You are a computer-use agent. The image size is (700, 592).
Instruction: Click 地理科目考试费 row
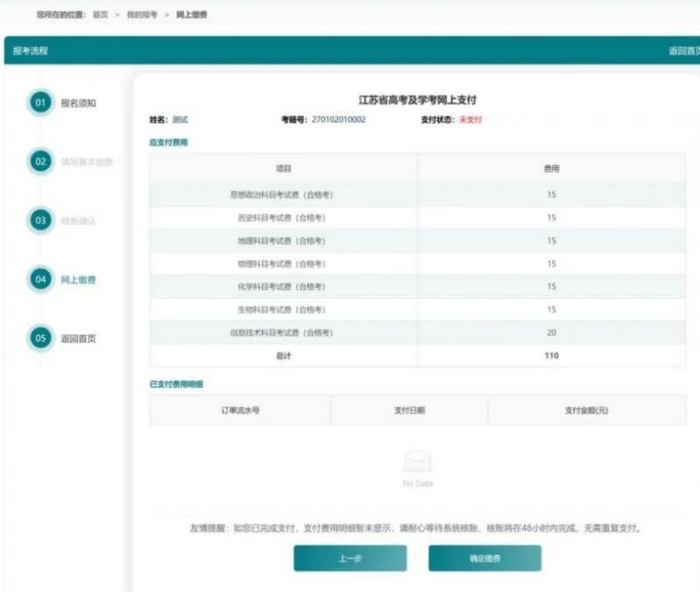coord(418,241)
